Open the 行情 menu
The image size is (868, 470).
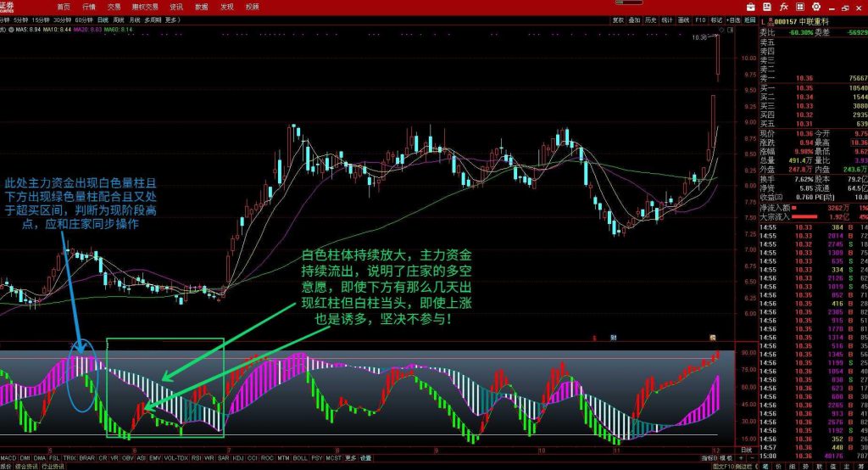(89, 6)
